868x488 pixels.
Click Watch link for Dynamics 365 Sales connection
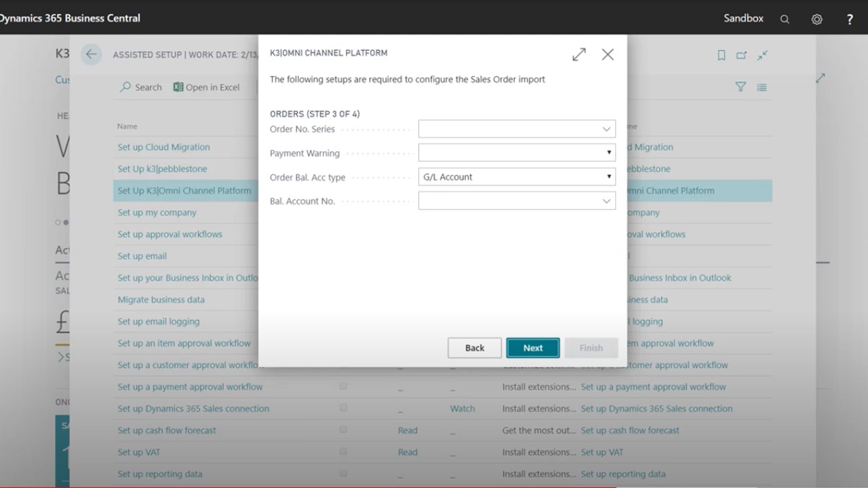(x=462, y=408)
